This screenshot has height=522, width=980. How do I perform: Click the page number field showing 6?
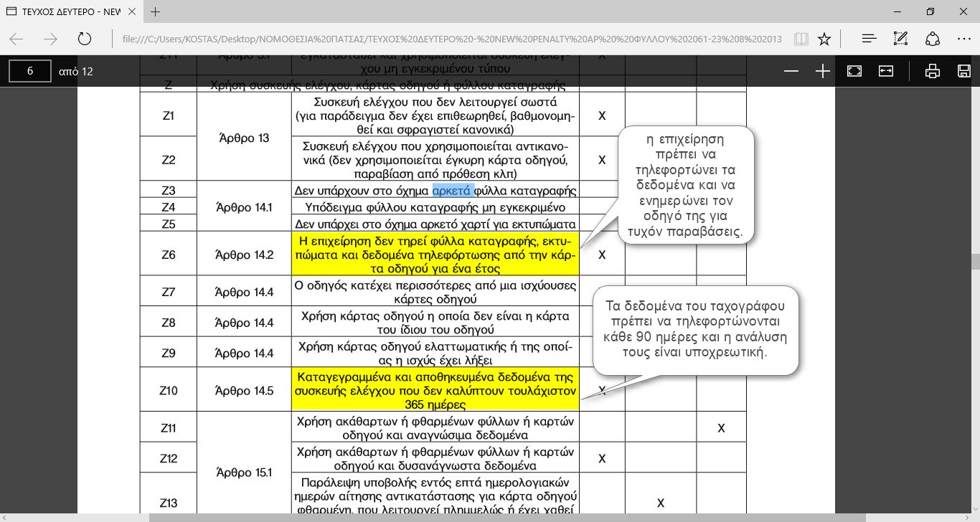[x=30, y=71]
